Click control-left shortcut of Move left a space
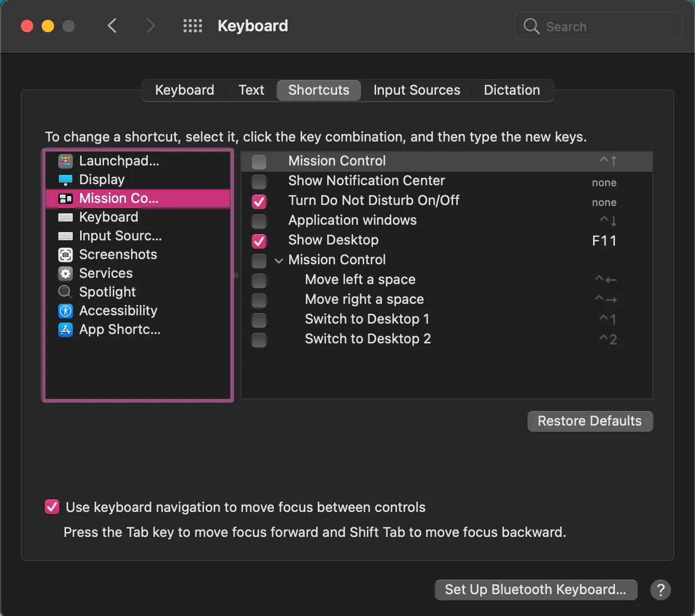 click(606, 280)
